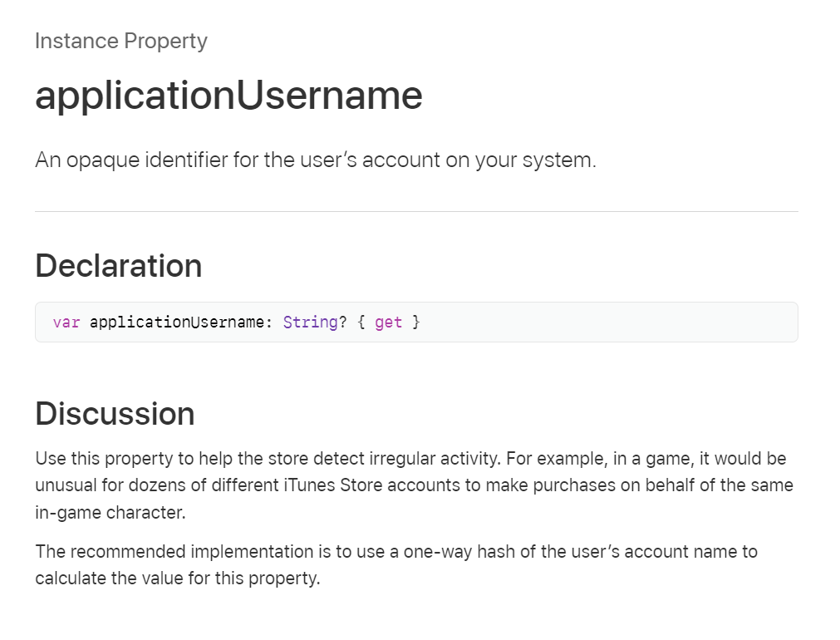
Task: Click the var keyword in the code block
Action: (x=66, y=322)
